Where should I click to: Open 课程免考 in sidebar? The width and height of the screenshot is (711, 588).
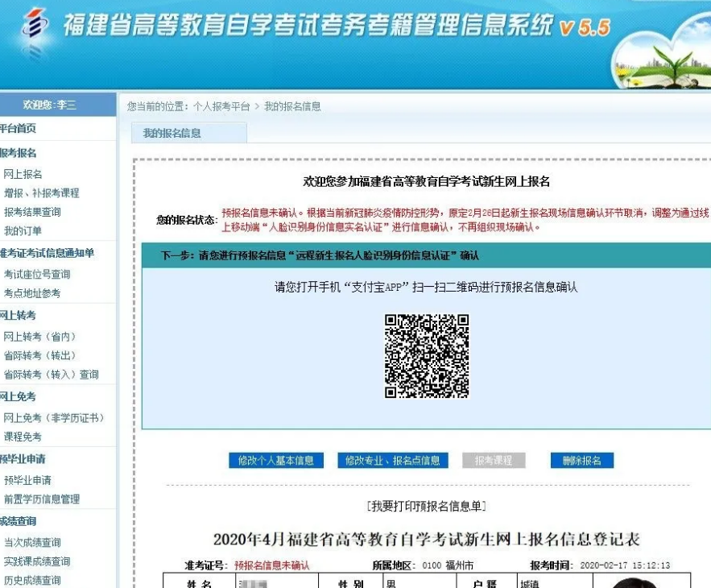23,437
